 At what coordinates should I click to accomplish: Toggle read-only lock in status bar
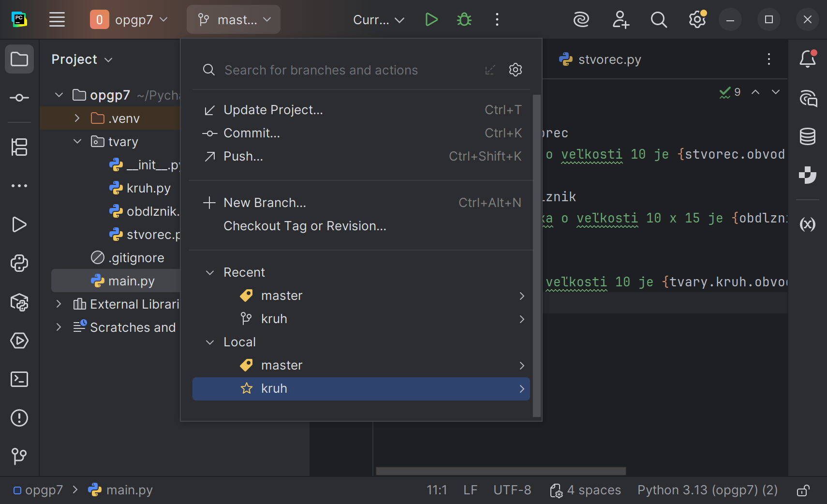tap(803, 490)
